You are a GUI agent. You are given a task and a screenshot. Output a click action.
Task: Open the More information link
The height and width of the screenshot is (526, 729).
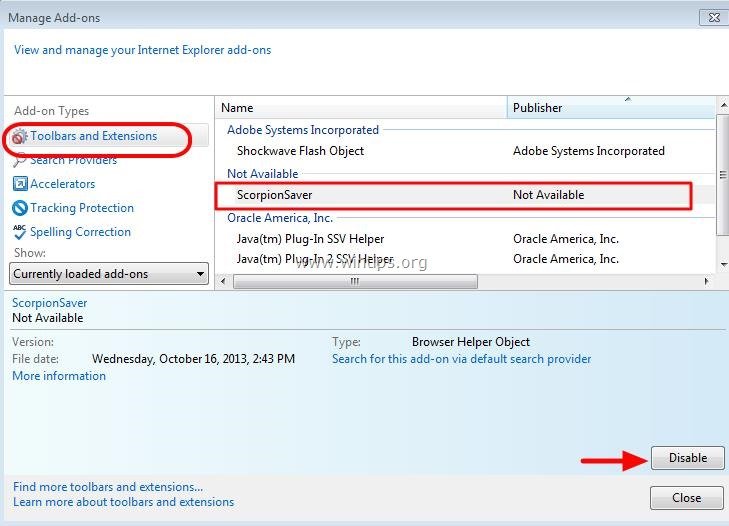point(59,376)
